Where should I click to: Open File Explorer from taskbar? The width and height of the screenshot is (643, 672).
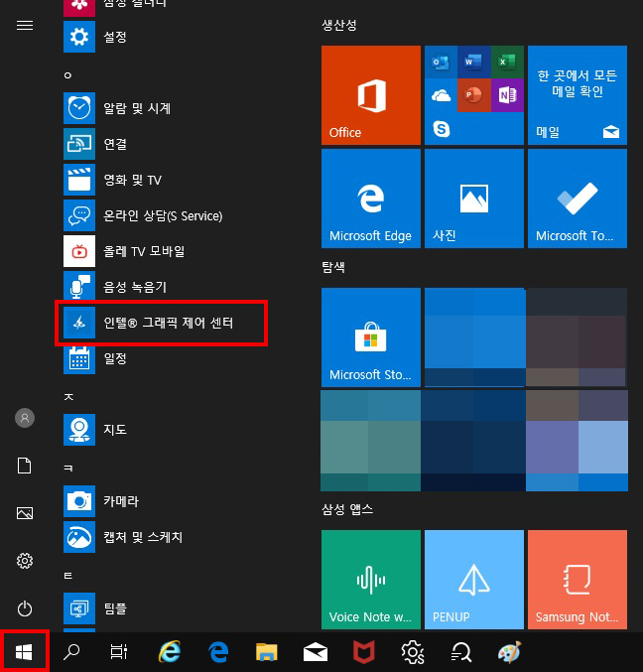(267, 652)
